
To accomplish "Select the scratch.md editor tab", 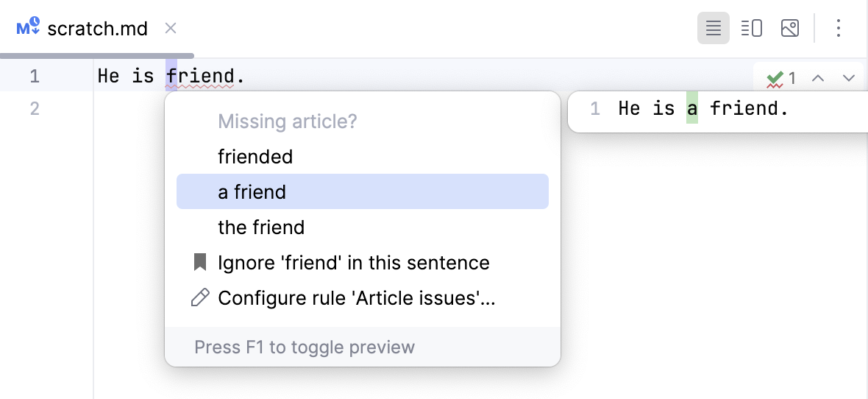I will point(97,29).
